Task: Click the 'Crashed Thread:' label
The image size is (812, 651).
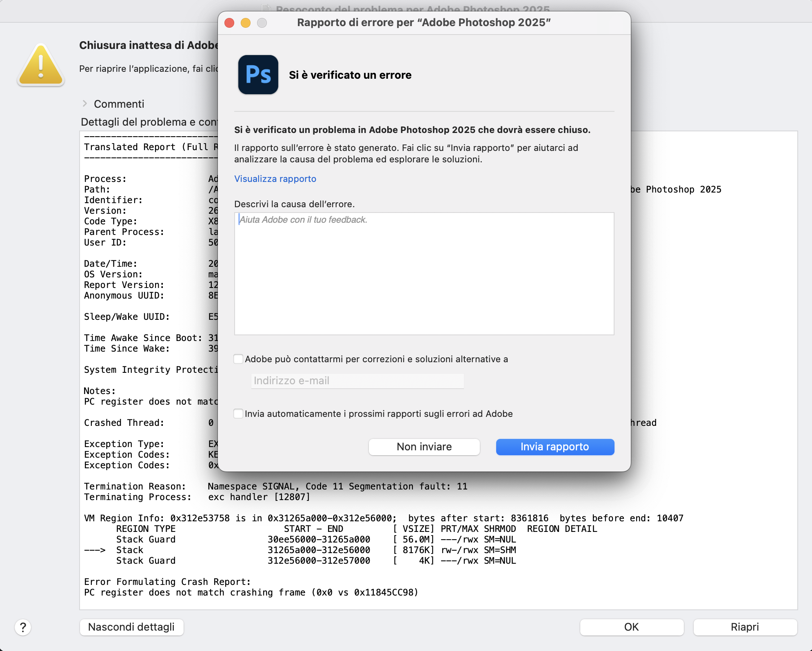Action: 124,423
